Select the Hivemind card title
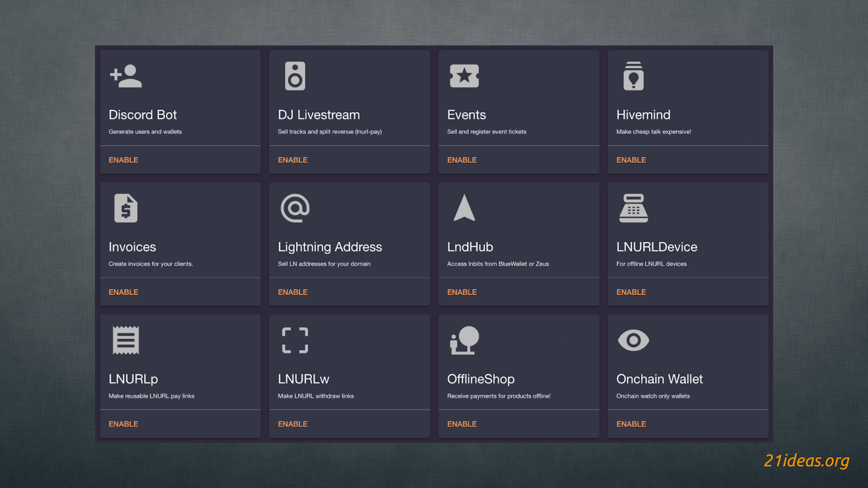The width and height of the screenshot is (868, 488). pos(643,115)
